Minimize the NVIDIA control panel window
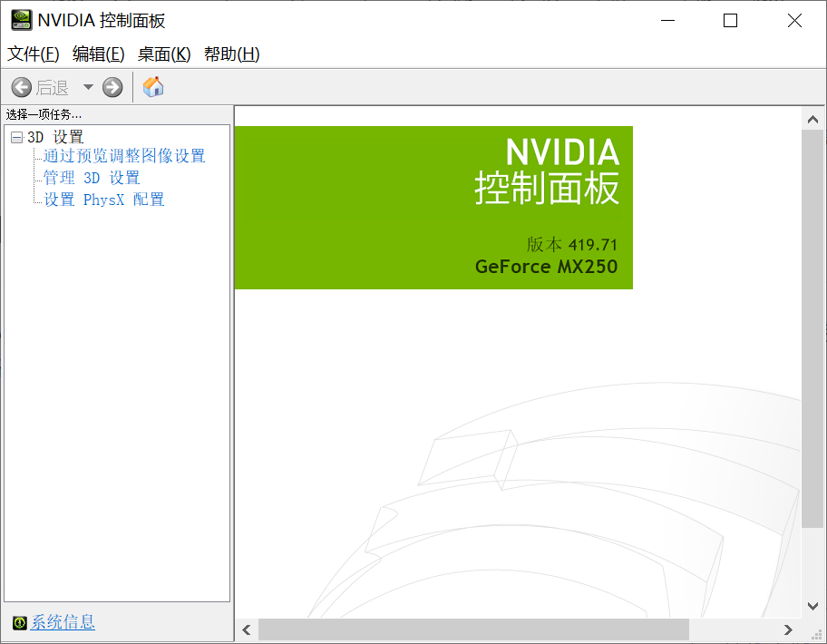Image resolution: width=827 pixels, height=644 pixels. (667, 21)
